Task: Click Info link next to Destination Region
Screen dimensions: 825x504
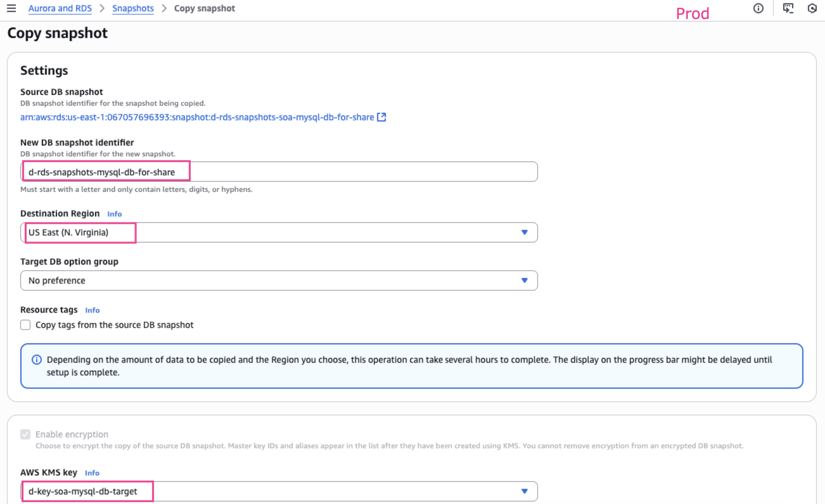Action: [114, 214]
